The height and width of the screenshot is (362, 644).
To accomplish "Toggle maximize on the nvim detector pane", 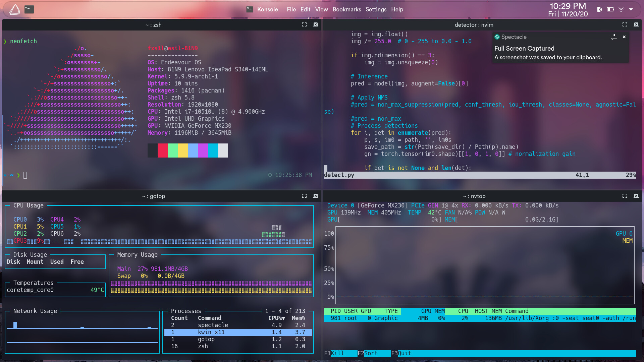I will pyautogui.click(x=625, y=24).
